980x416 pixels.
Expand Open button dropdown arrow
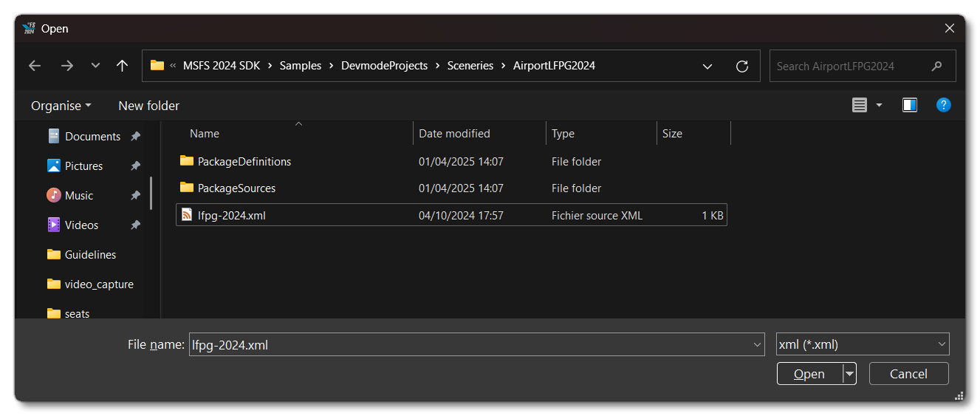point(850,374)
